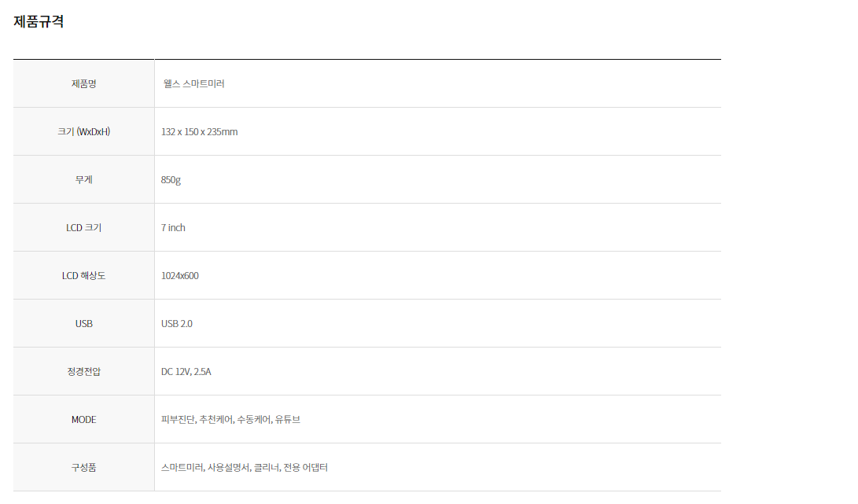This screenshot has width=858, height=504.
Task: Click the 무게 label cell
Action: pos(83,179)
